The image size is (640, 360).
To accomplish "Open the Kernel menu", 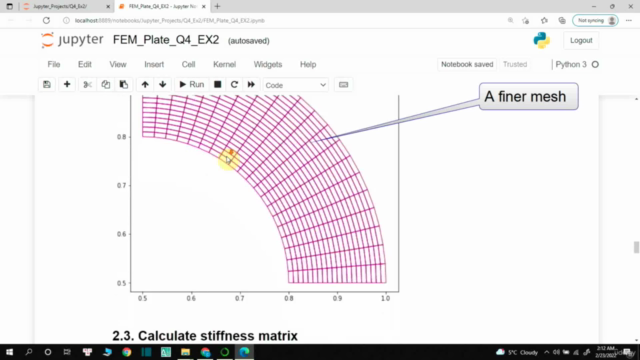I will click(x=224, y=64).
